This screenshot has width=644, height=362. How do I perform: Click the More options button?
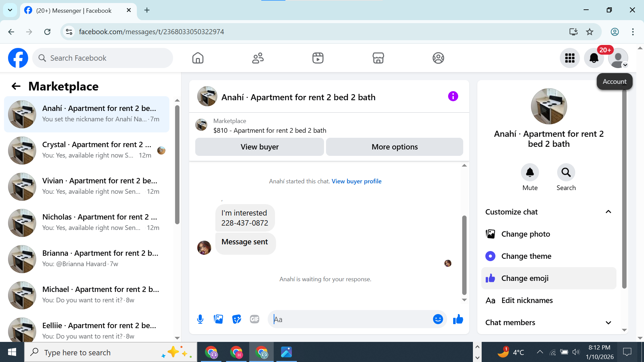394,147
